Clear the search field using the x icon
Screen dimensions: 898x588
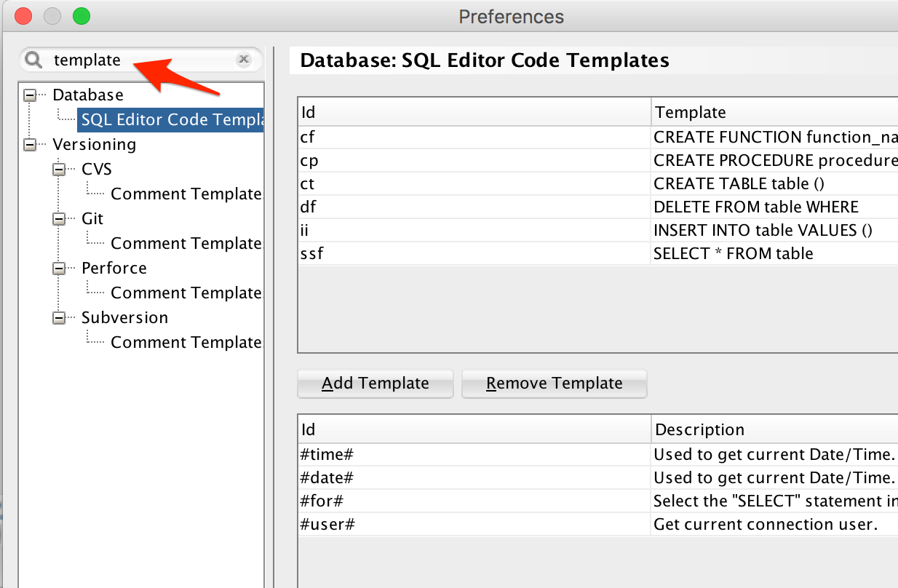coord(244,60)
